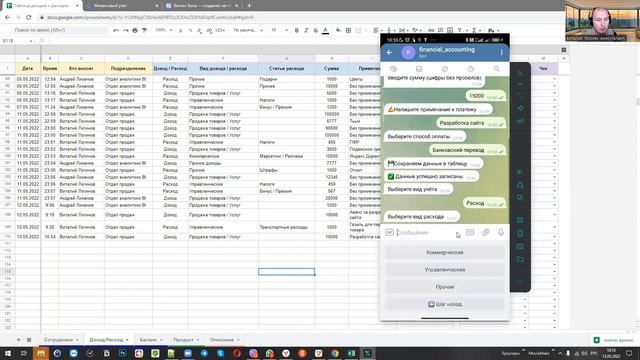
Task: Open cell borders options
Action: 348,30
